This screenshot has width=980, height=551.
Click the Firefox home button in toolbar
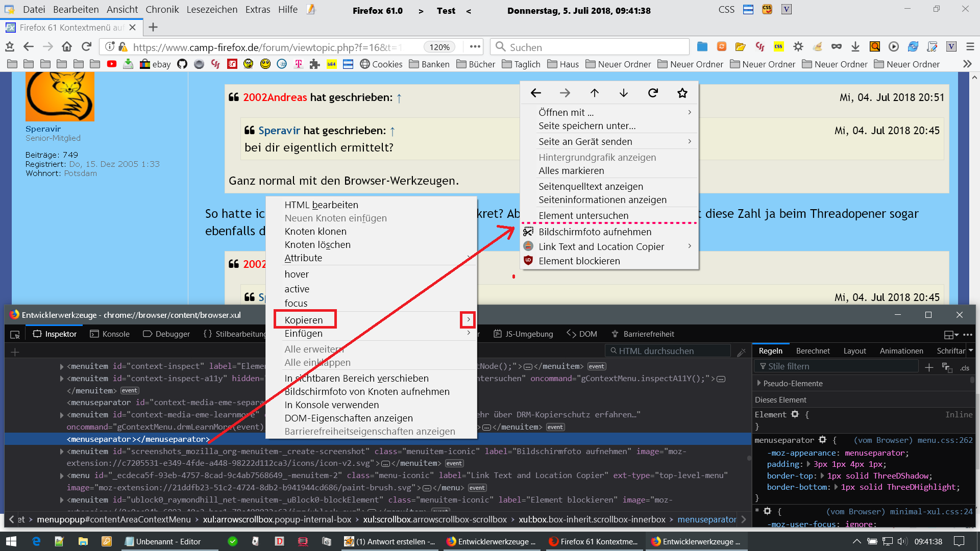click(x=67, y=47)
